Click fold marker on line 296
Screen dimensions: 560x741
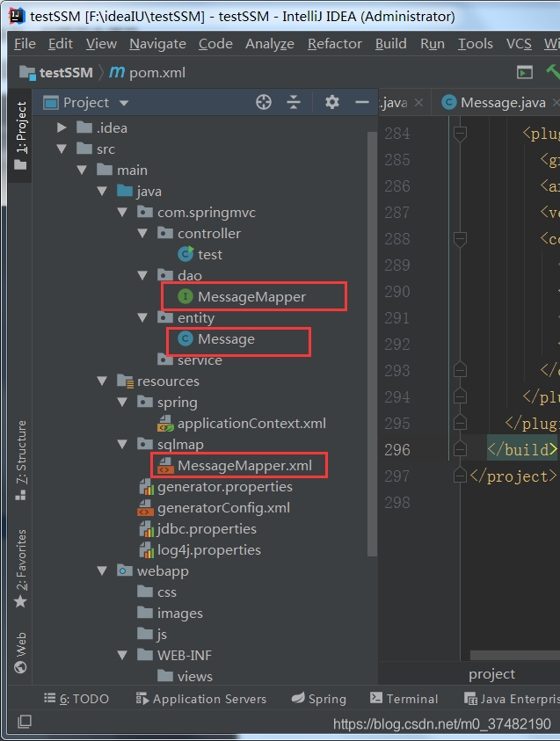point(460,449)
